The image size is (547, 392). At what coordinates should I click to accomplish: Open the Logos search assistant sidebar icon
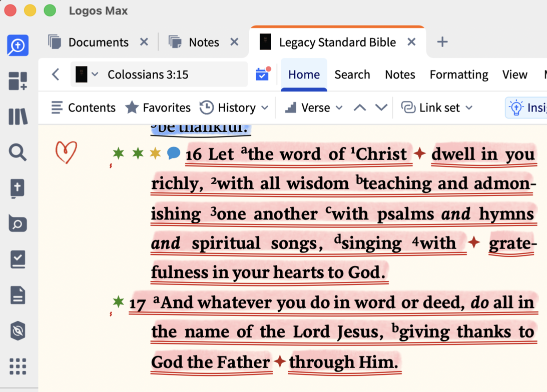pyautogui.click(x=18, y=45)
